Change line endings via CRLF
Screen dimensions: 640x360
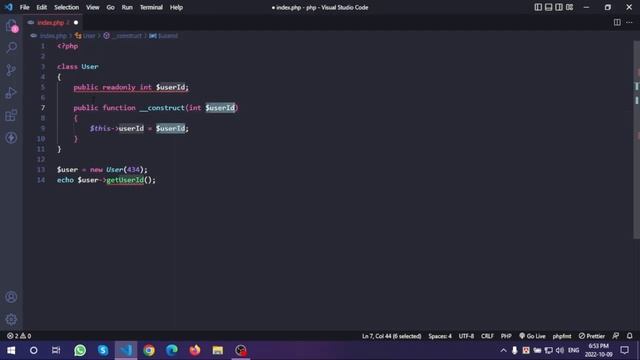[x=487, y=336]
